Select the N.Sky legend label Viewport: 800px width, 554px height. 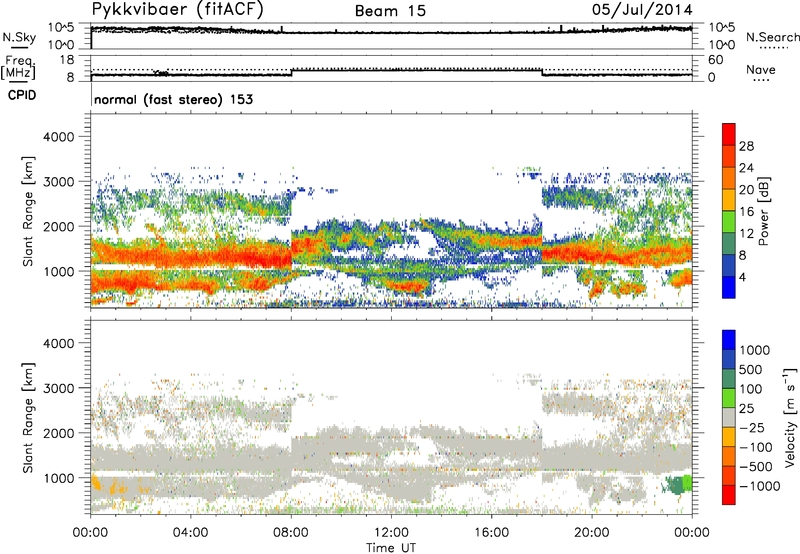(x=19, y=37)
